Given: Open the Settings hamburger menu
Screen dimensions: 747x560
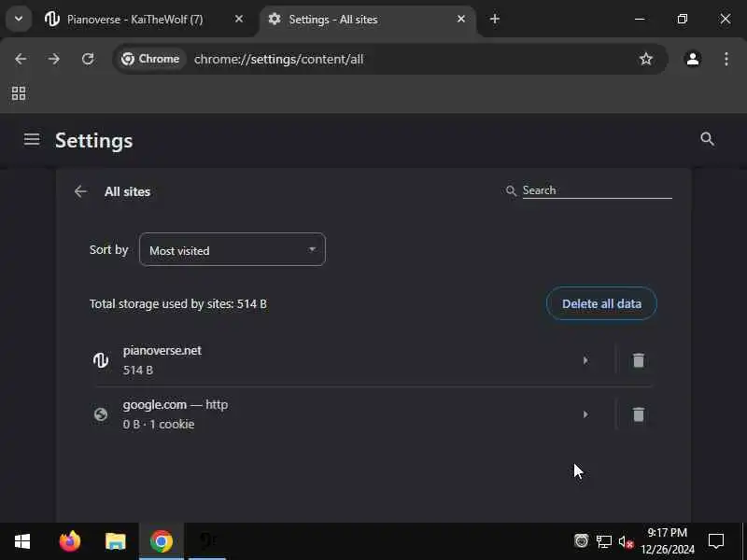Looking at the screenshot, I should [x=32, y=140].
